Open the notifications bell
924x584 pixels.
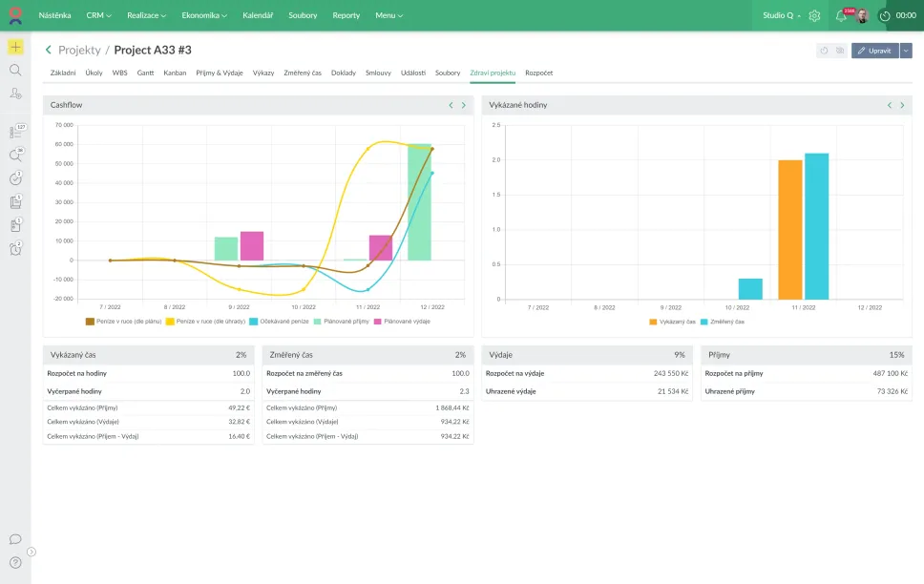point(841,15)
